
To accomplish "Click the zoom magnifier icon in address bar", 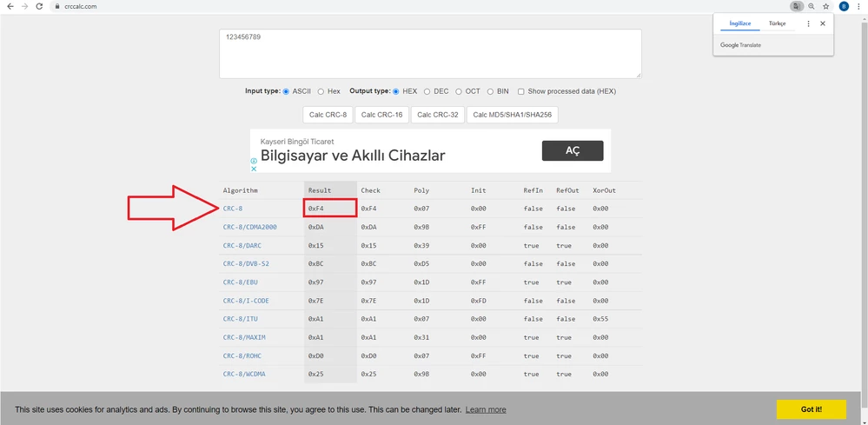I will pyautogui.click(x=811, y=6).
